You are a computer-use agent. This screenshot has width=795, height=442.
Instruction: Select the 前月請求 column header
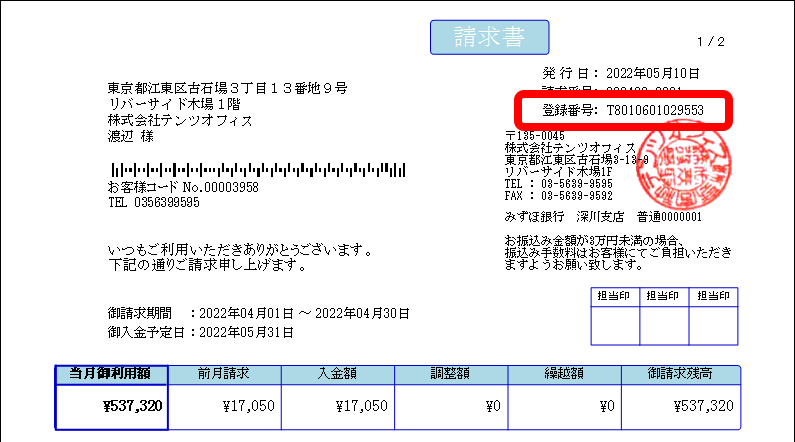tap(224, 374)
